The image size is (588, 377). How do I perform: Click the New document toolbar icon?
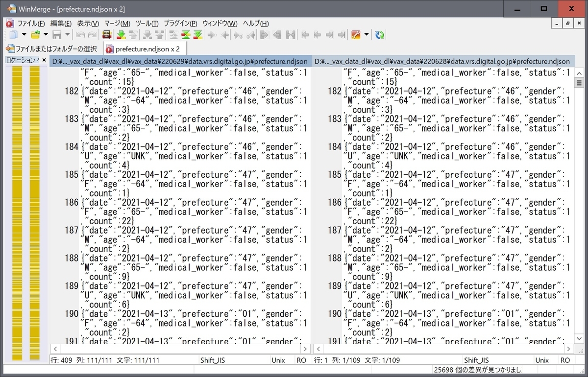pyautogui.click(x=13, y=35)
